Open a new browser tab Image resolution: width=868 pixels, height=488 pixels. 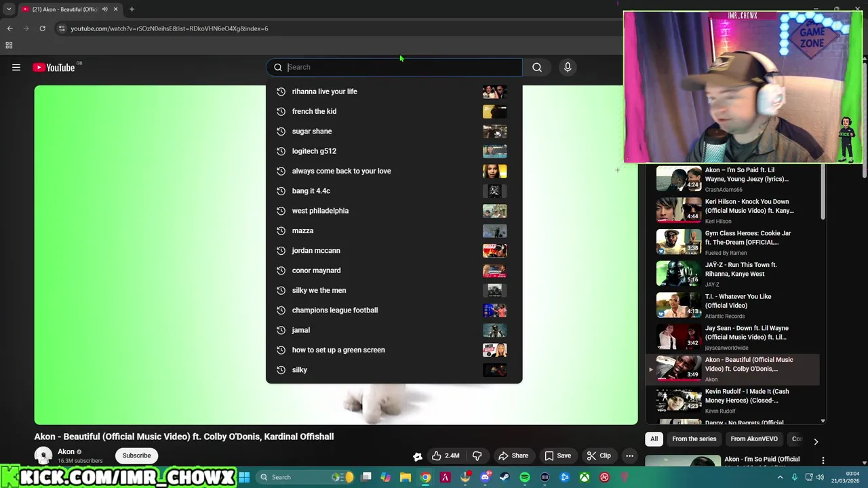point(132,9)
